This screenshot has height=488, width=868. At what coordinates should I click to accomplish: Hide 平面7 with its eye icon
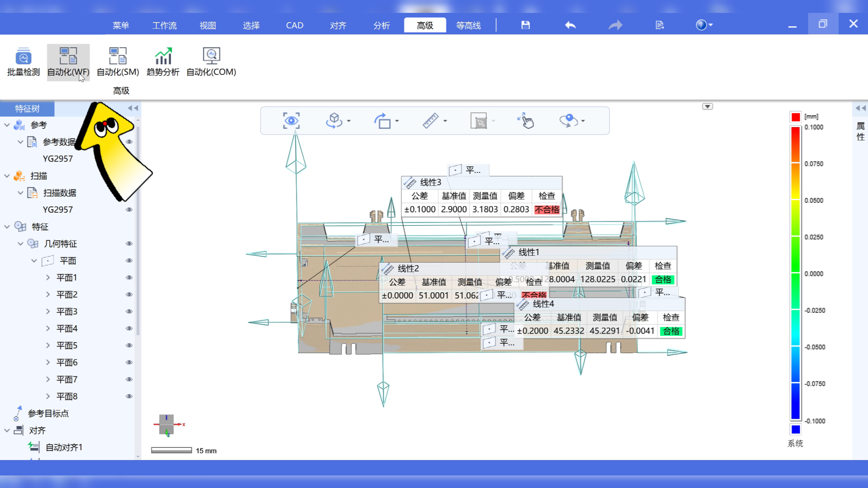click(x=129, y=379)
